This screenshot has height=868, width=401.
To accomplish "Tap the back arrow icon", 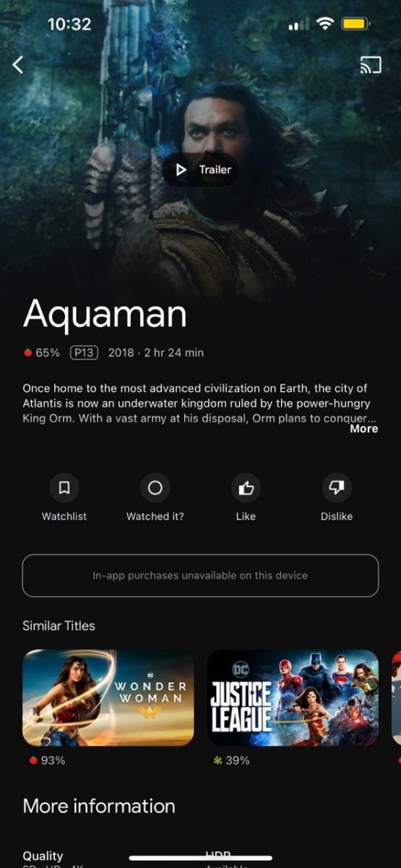I will (x=18, y=64).
